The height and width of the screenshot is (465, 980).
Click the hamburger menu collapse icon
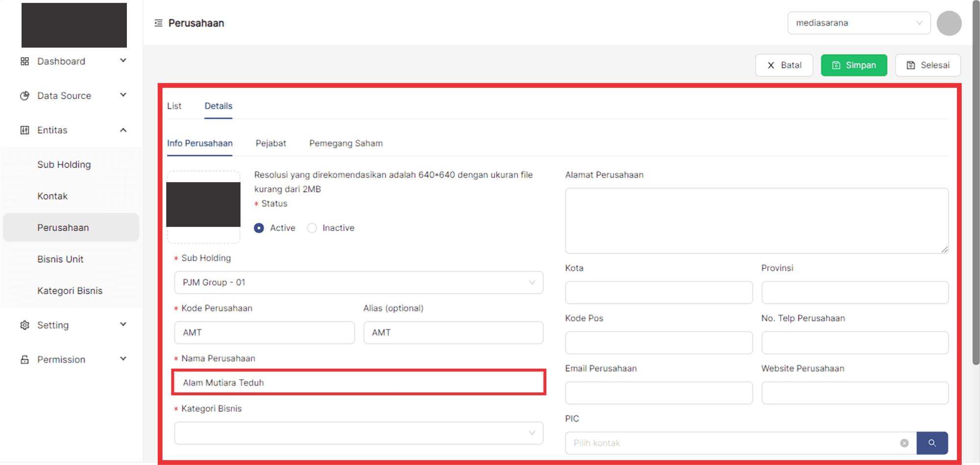[158, 23]
